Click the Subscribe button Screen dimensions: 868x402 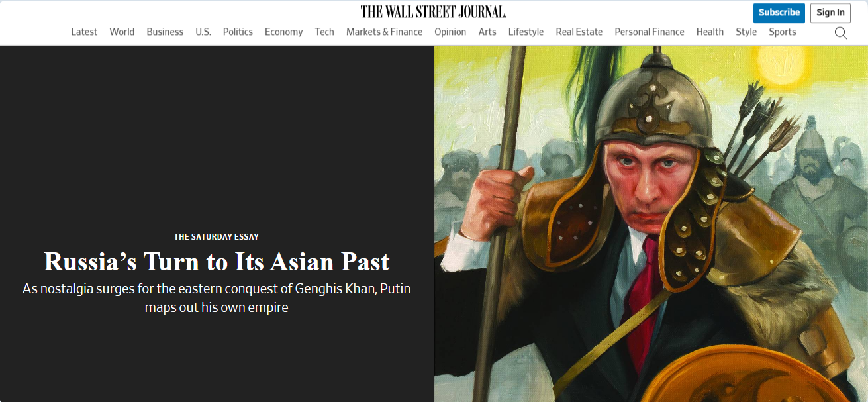click(x=779, y=13)
